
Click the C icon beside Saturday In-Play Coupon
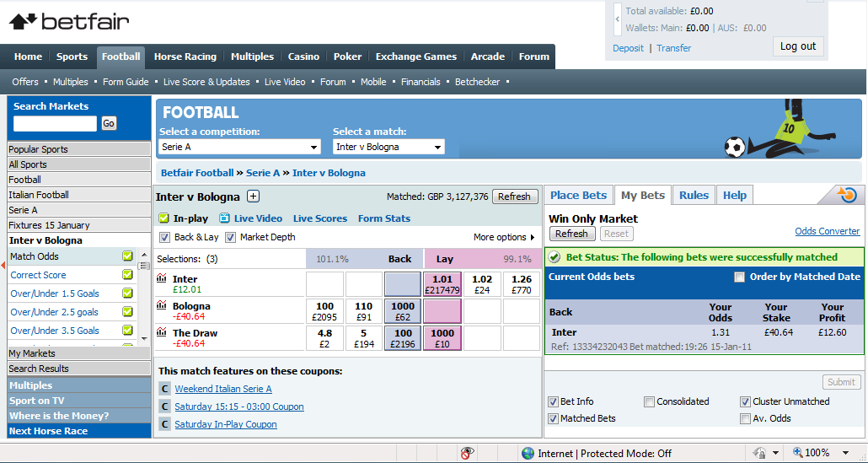coord(164,424)
